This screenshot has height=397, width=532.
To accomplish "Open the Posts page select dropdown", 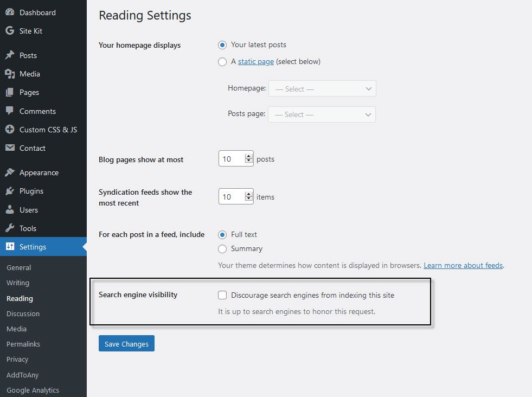I will 322,114.
